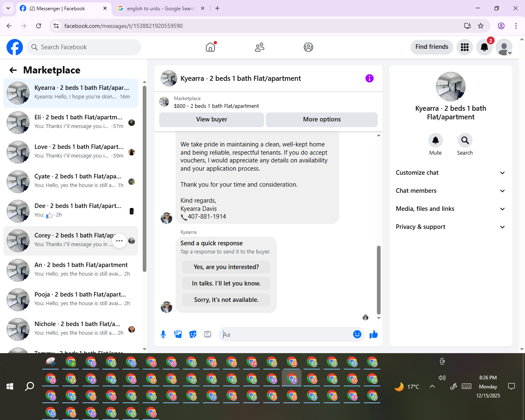
Task: Open Chrome profile icon in toolbar
Action: 501,26
